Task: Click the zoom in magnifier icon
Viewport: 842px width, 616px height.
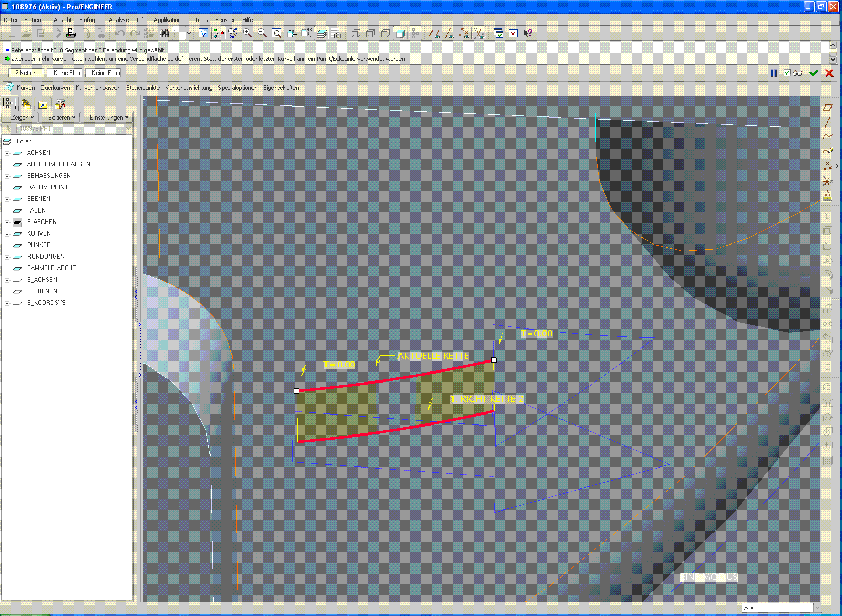Action: tap(247, 33)
